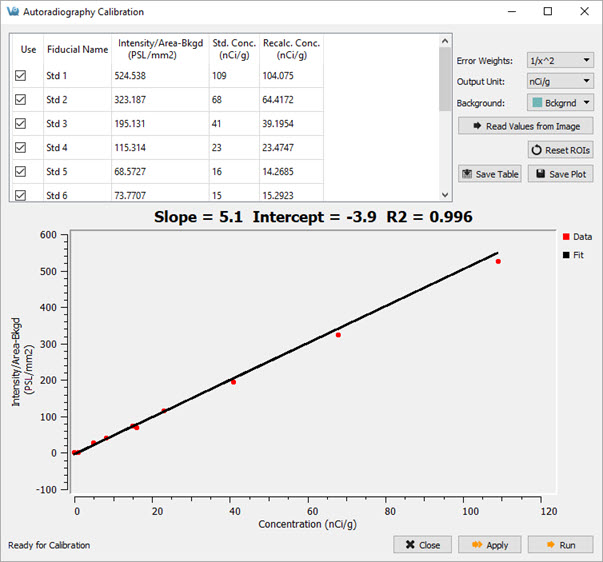Expand the Output Unit dropdown

click(560, 81)
